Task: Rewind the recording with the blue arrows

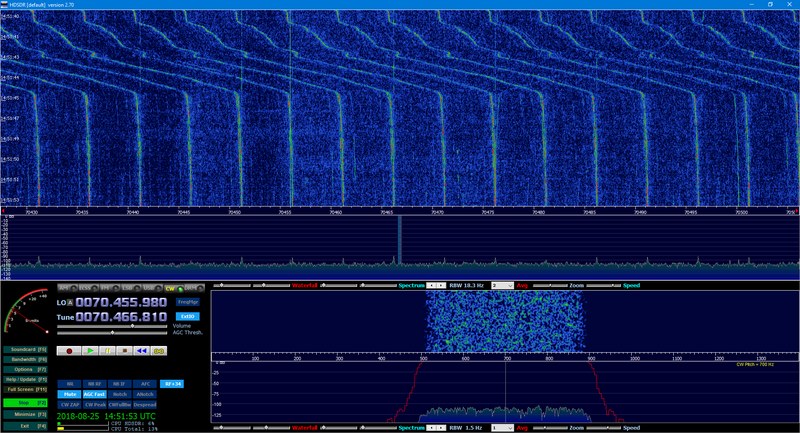Action: pyautogui.click(x=142, y=351)
